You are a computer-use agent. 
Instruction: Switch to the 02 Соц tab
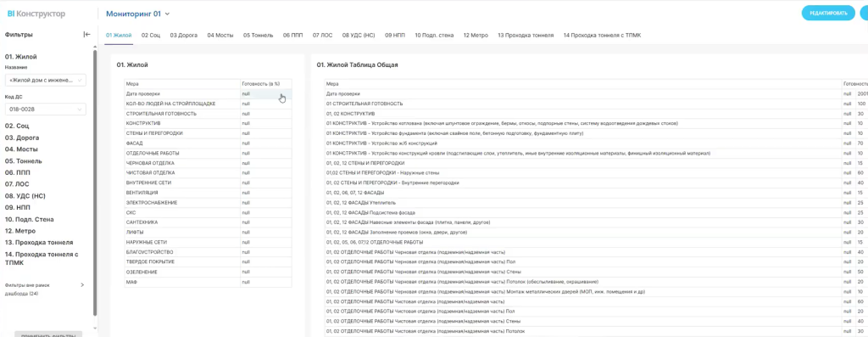151,35
